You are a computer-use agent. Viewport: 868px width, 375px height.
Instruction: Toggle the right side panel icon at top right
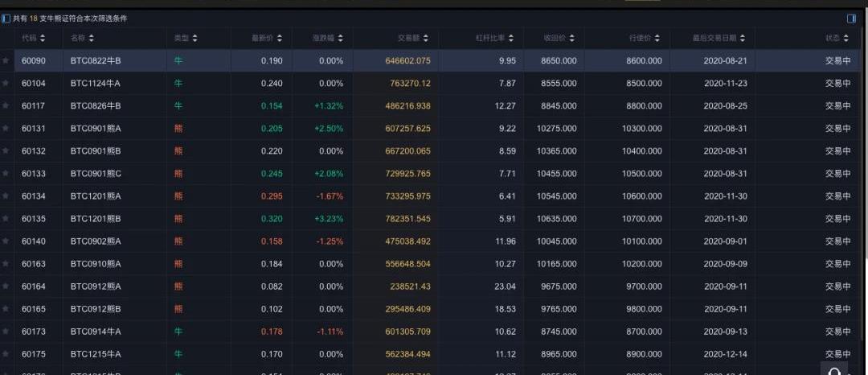(851, 19)
